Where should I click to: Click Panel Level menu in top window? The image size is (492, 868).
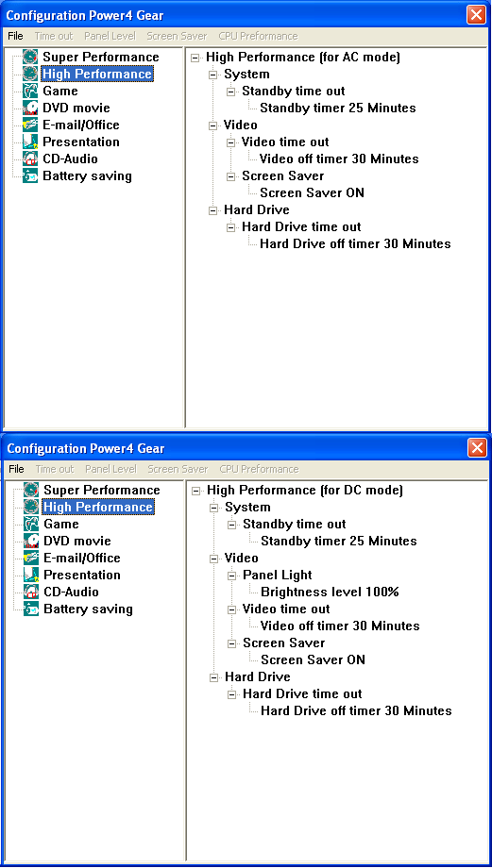110,36
